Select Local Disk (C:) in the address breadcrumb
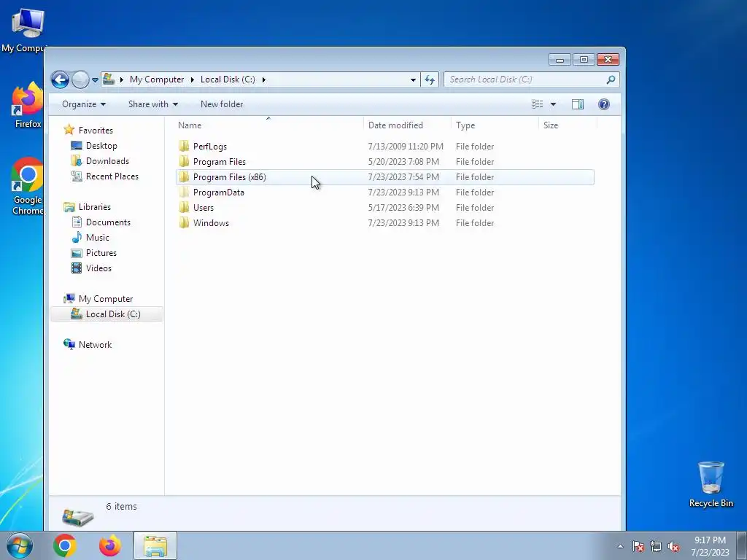747x560 pixels. tap(228, 79)
